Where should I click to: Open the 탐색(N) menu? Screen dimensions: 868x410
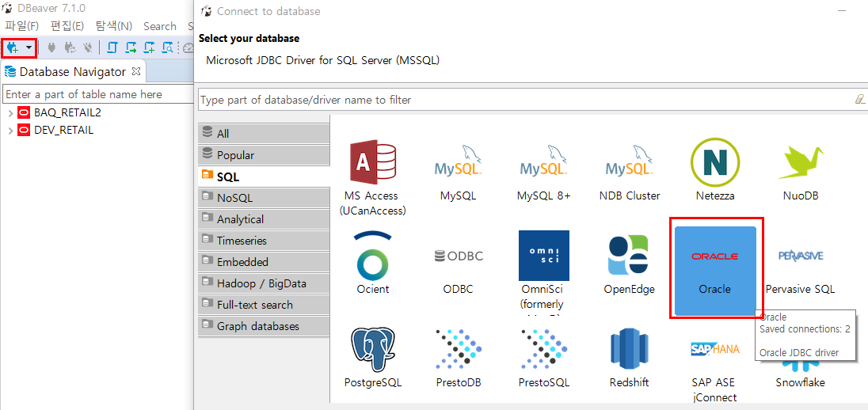coord(114,26)
